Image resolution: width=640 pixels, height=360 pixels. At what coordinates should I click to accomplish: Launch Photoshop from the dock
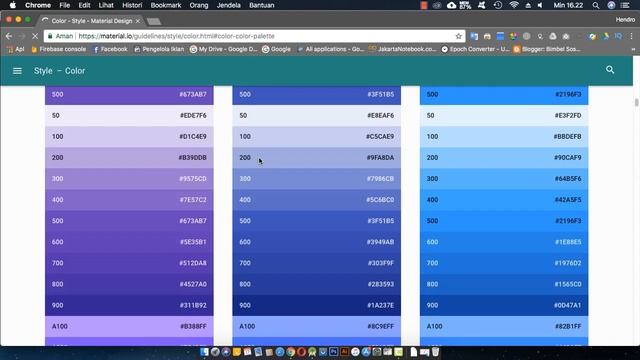coord(334,352)
